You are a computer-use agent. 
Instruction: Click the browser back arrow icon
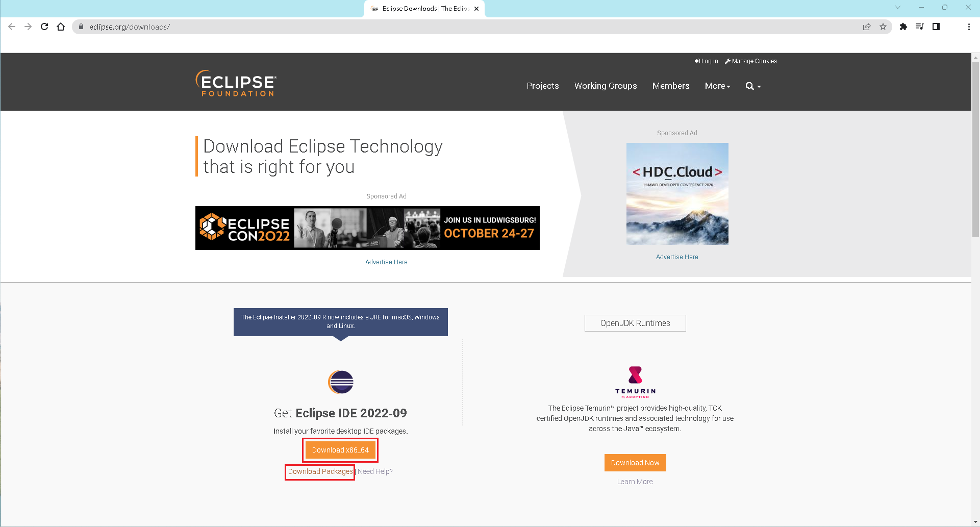(12, 27)
